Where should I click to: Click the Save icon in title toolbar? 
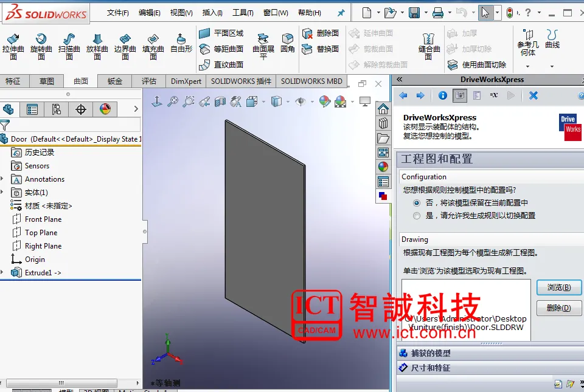414,13
